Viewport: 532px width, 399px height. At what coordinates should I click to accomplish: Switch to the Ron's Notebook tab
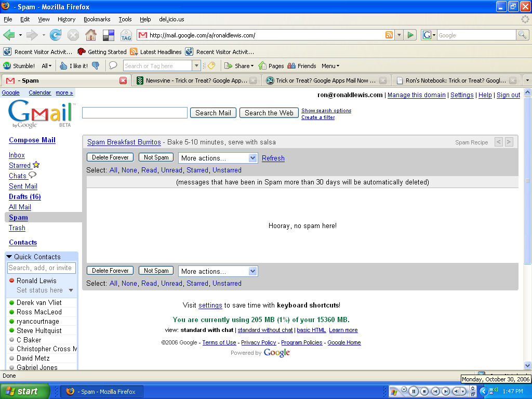coord(456,81)
